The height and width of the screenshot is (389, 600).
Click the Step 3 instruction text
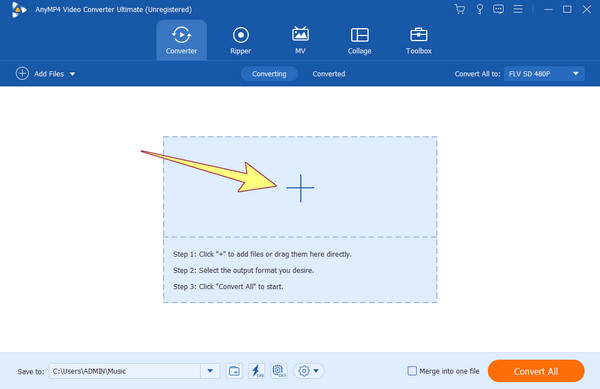point(228,286)
